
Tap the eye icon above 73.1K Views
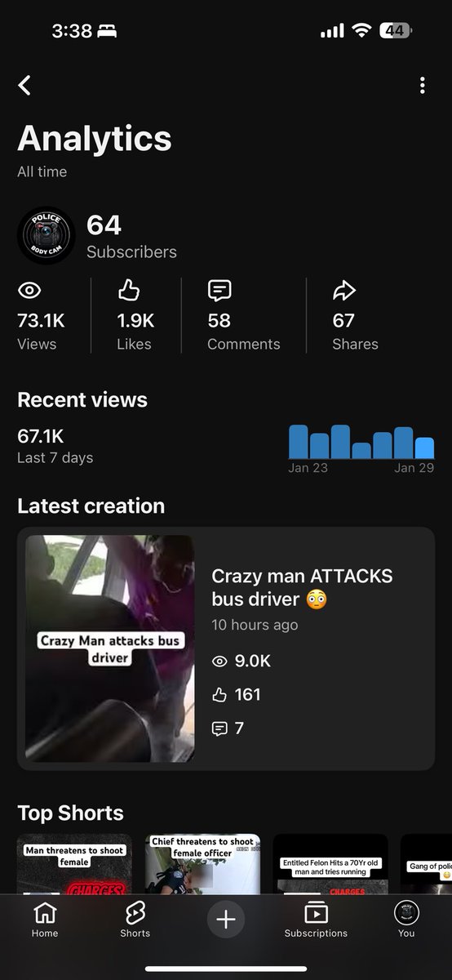click(x=29, y=290)
